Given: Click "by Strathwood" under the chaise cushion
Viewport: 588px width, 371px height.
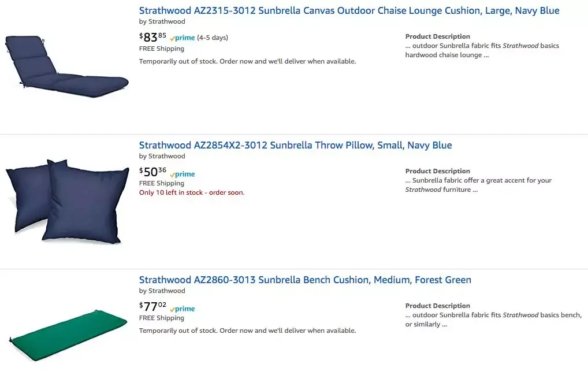Looking at the screenshot, I should 162,21.
